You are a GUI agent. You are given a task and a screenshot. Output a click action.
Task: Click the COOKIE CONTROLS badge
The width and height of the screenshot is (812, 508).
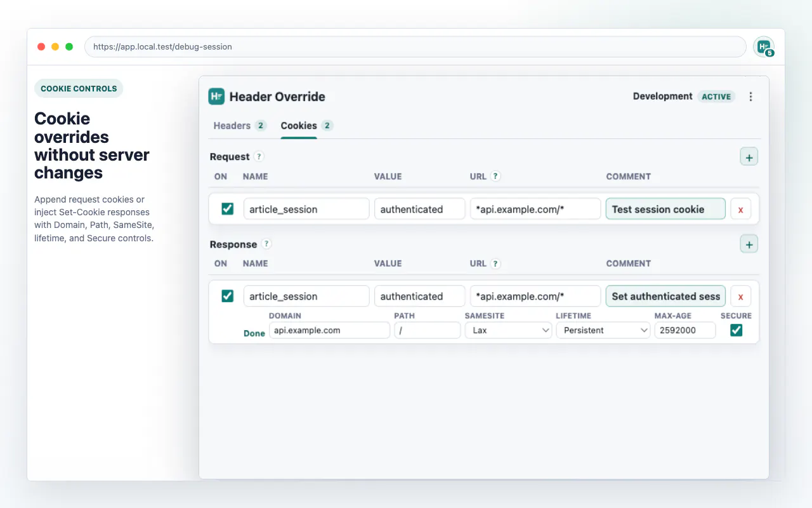point(79,88)
